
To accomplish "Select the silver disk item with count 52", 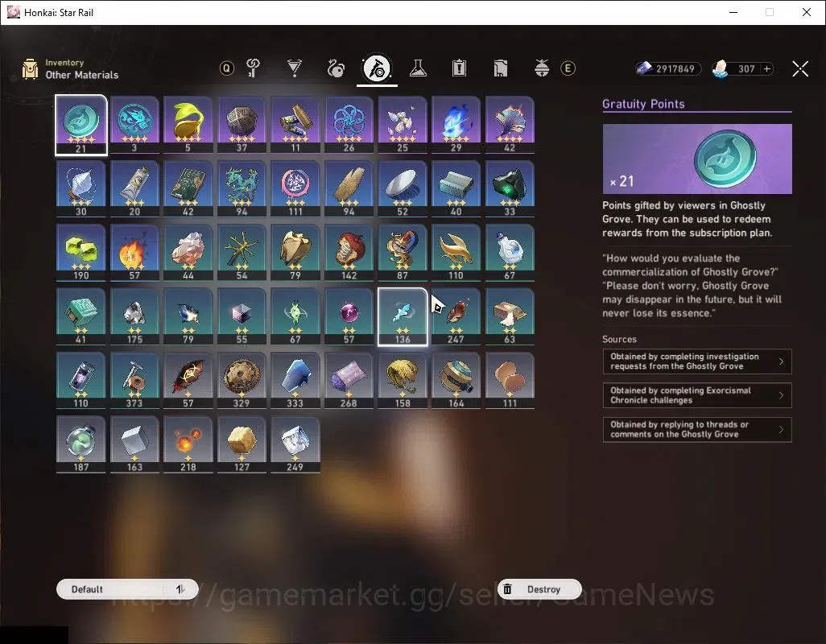I will [403, 188].
